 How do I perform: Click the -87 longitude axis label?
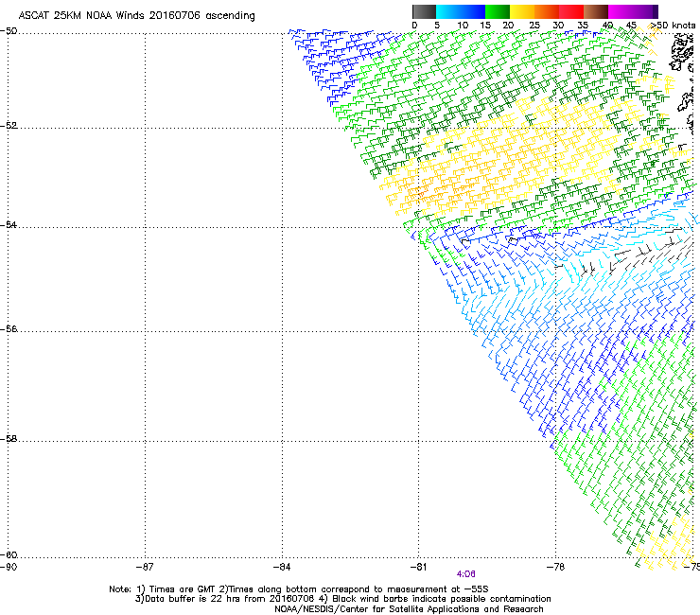pyautogui.click(x=145, y=567)
